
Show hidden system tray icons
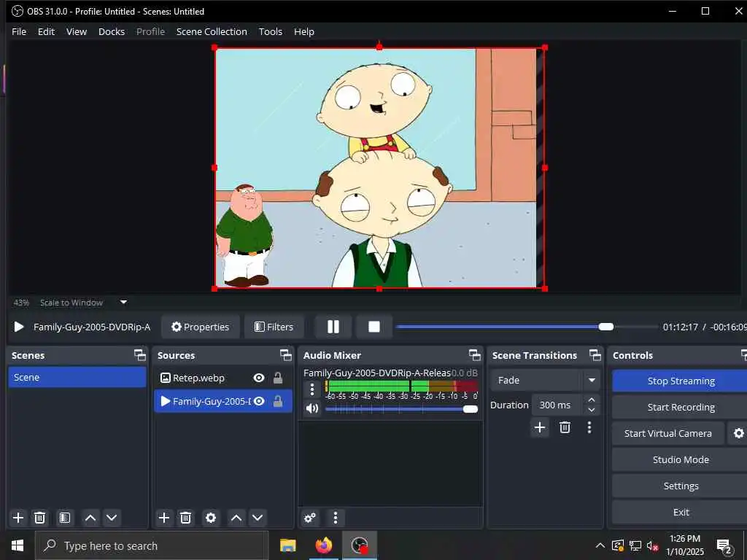click(600, 545)
